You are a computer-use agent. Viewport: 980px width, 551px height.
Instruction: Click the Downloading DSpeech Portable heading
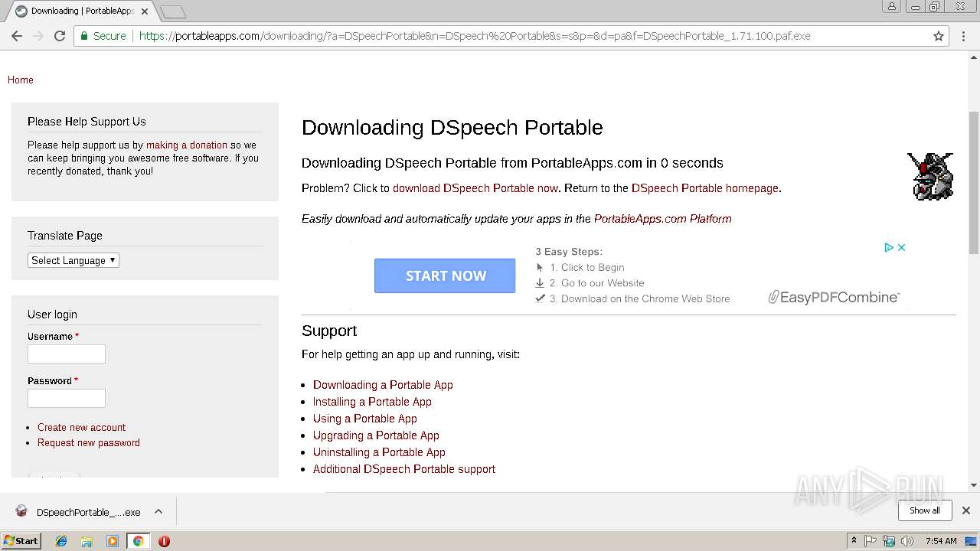pyautogui.click(x=452, y=128)
